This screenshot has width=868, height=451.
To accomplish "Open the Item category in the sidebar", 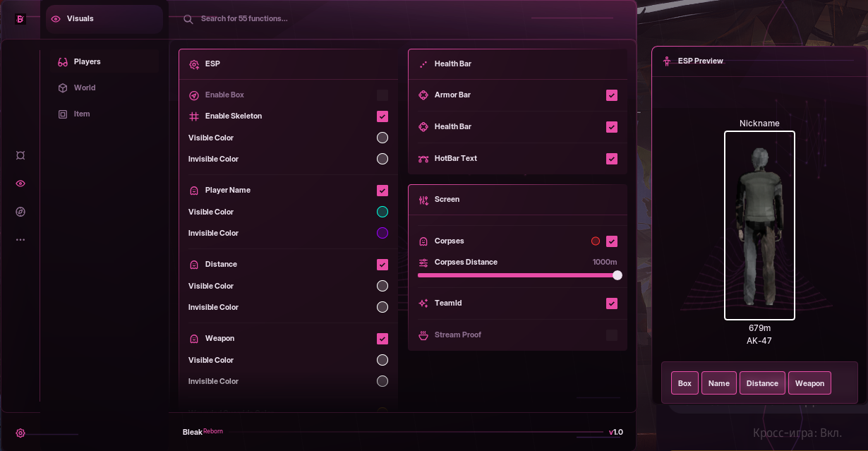I will click(81, 114).
